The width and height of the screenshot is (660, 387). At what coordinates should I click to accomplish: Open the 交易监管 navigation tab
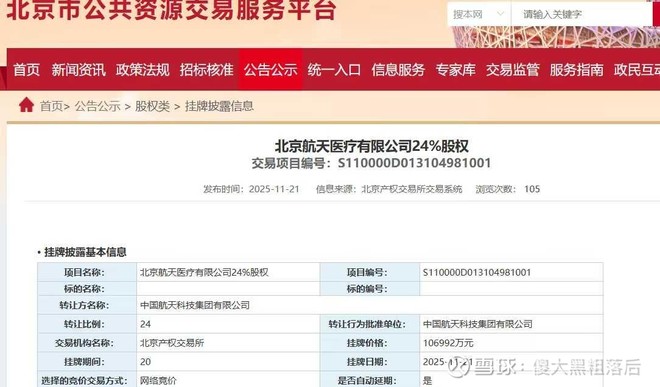click(513, 69)
